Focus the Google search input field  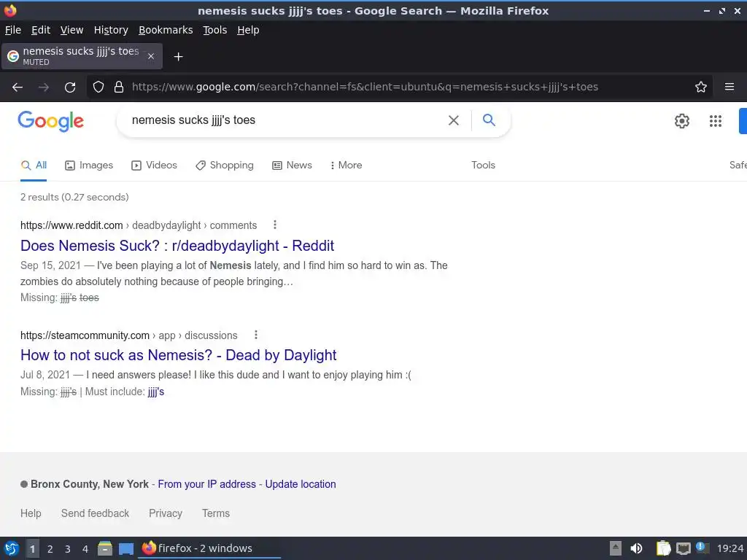pyautogui.click(x=286, y=120)
